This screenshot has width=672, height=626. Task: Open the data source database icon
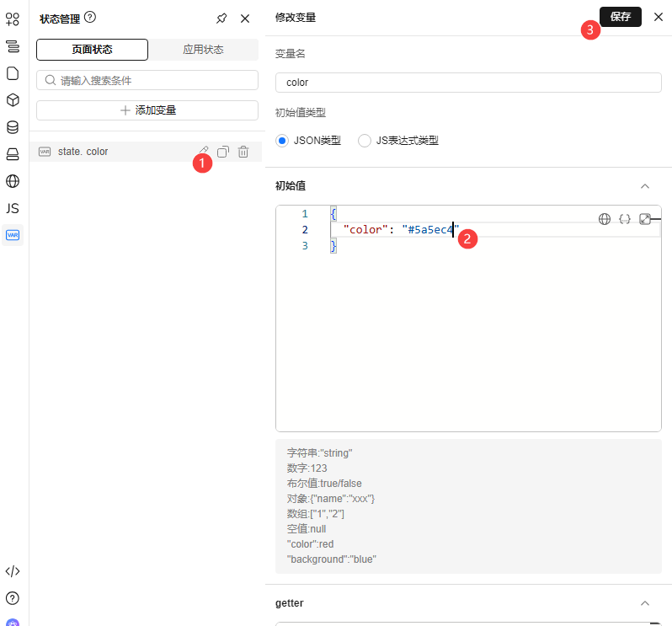click(x=13, y=127)
